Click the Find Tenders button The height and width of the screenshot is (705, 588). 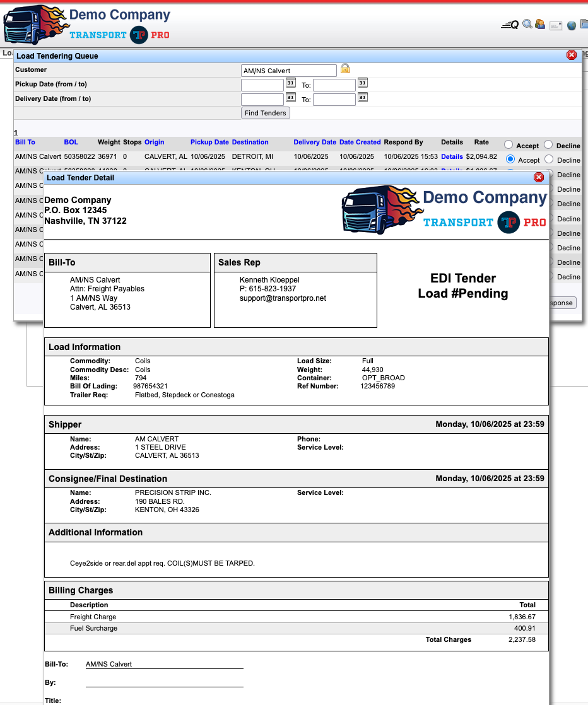(266, 113)
